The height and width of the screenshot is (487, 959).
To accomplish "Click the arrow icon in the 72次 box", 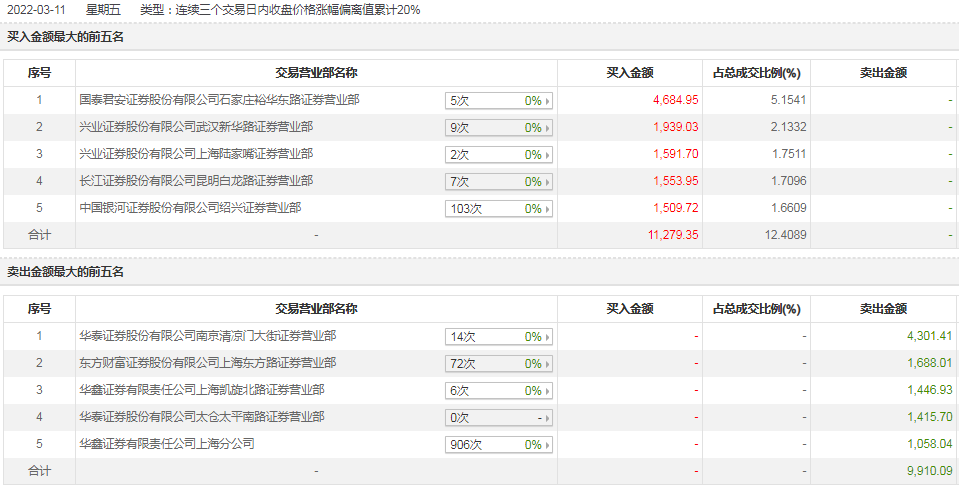I will click(547, 364).
